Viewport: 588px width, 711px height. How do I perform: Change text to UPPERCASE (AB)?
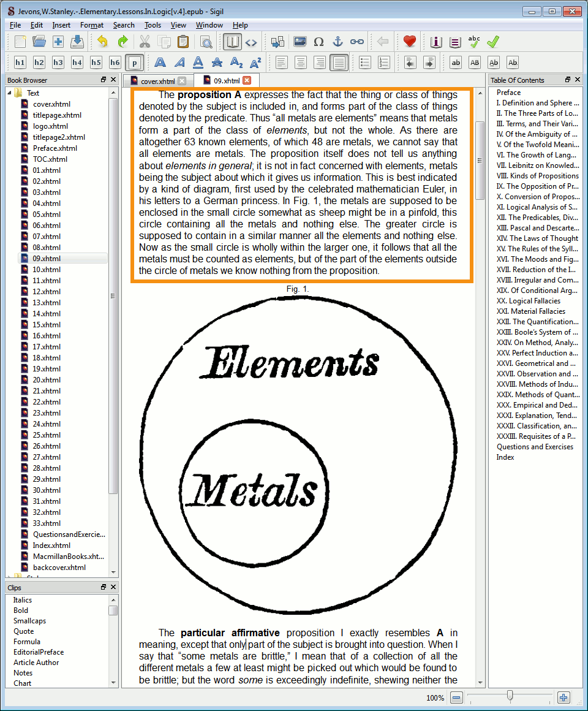(x=475, y=63)
